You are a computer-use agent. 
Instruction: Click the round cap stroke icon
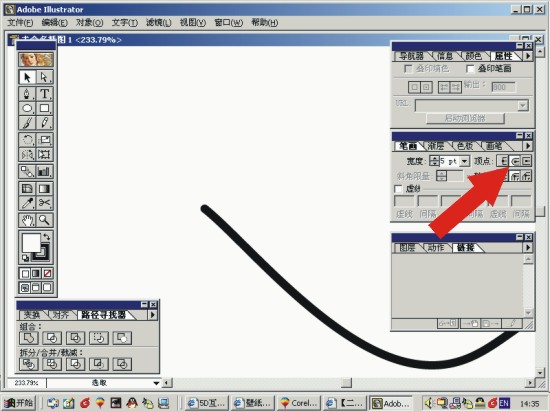click(515, 161)
